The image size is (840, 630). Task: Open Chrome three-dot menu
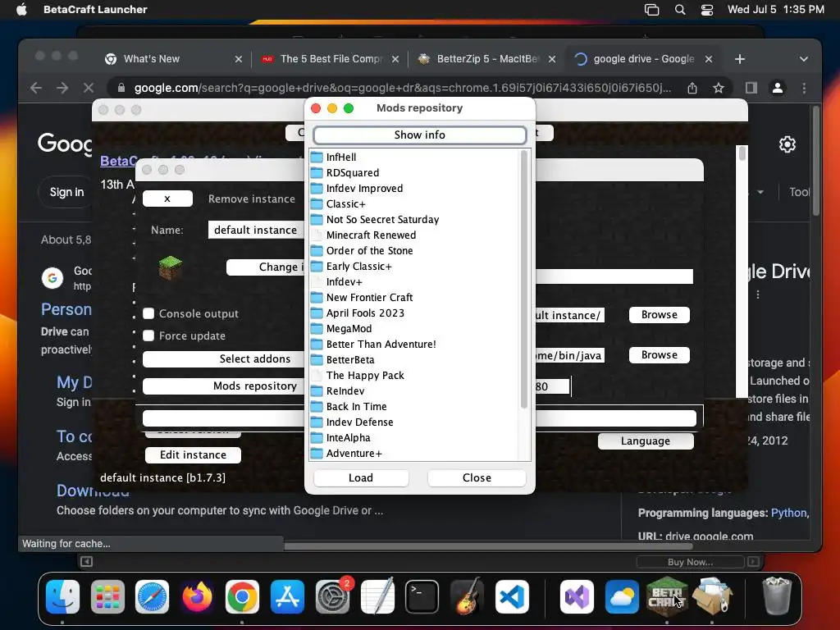coord(804,88)
